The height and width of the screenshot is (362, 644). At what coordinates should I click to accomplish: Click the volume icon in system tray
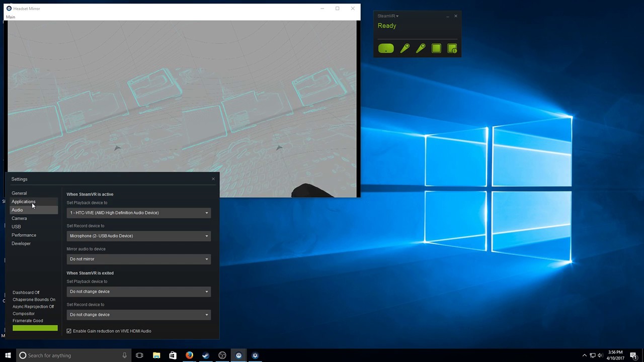tap(601, 355)
